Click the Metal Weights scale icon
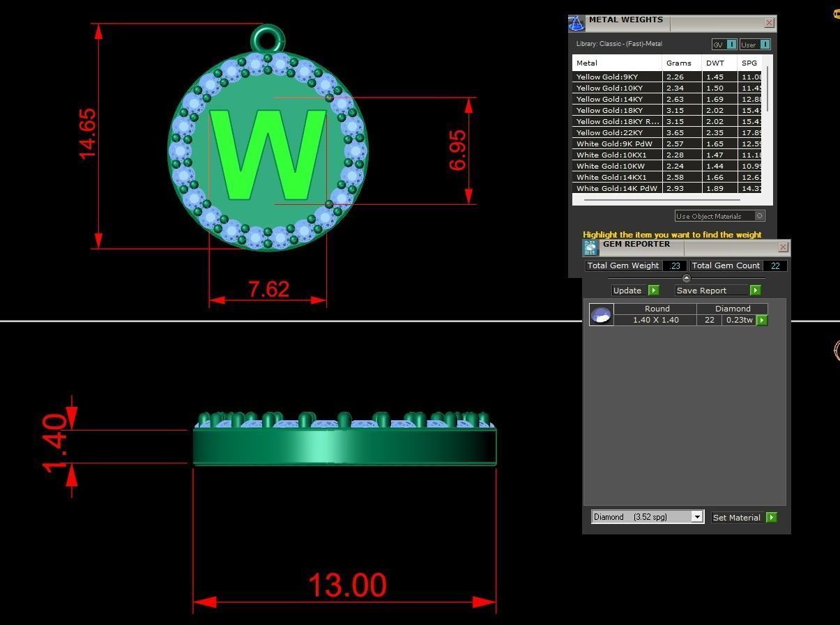 point(576,24)
